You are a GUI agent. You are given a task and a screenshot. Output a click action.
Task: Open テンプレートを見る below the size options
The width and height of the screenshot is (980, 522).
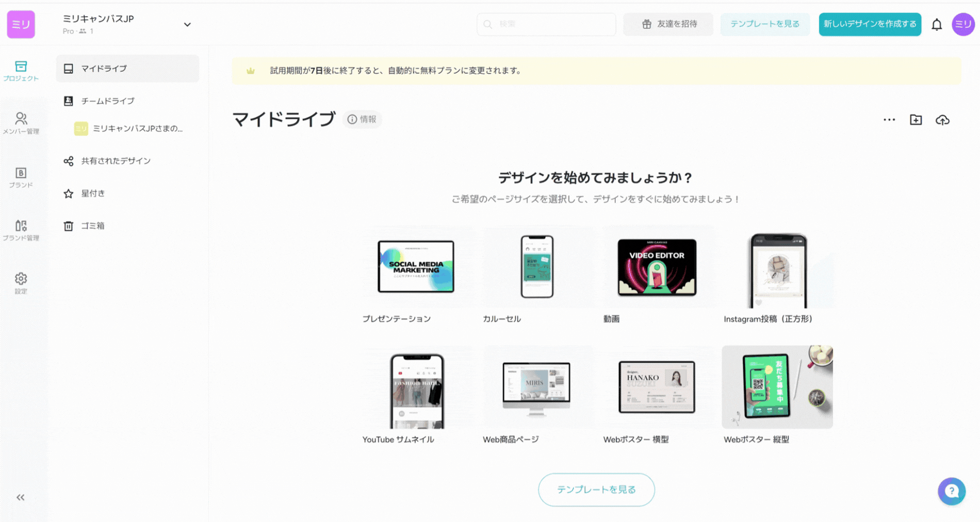pyautogui.click(x=596, y=490)
